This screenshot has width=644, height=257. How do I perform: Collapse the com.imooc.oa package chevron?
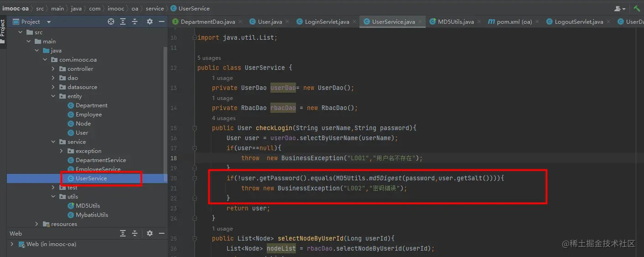(45, 60)
